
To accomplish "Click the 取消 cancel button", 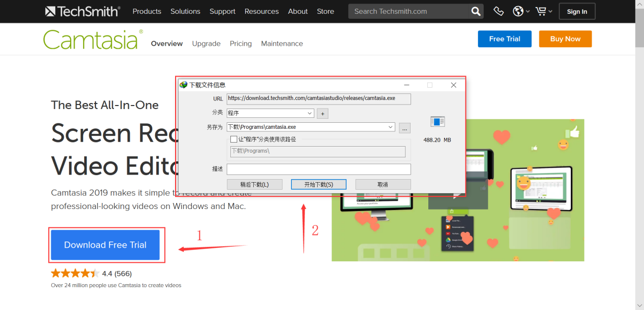I will (383, 185).
